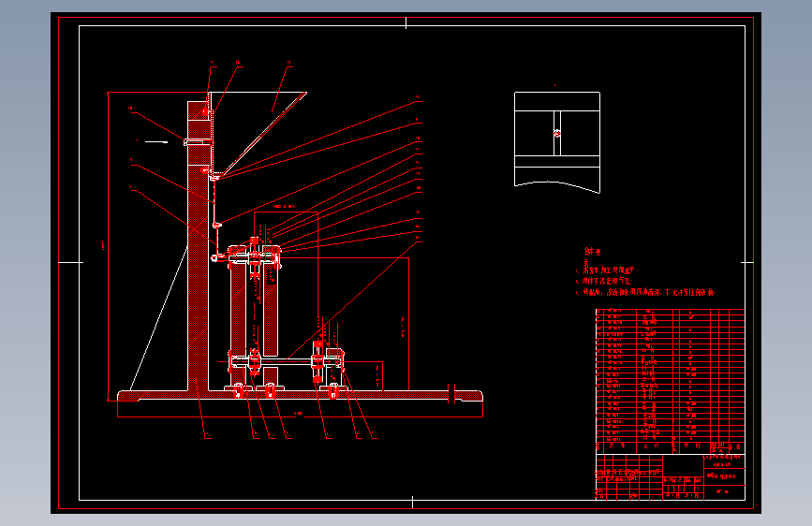Click the red technical requirements notes text

644,272
